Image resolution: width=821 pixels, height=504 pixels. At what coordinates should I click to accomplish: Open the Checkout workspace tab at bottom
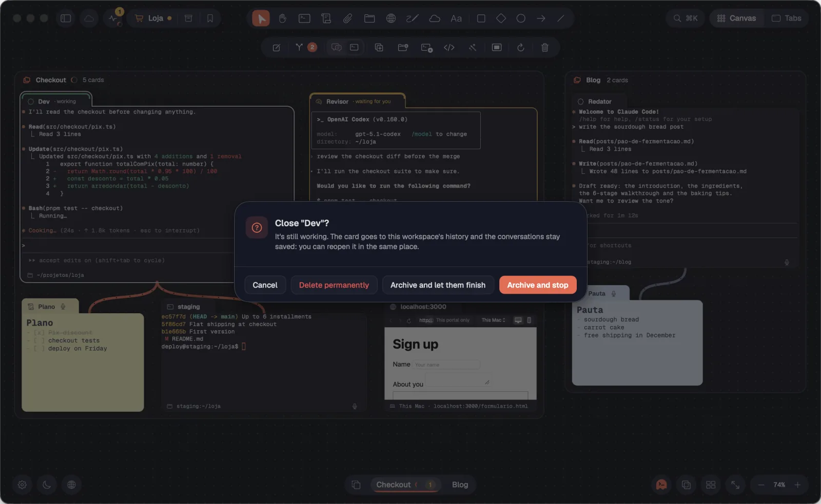pos(405,485)
